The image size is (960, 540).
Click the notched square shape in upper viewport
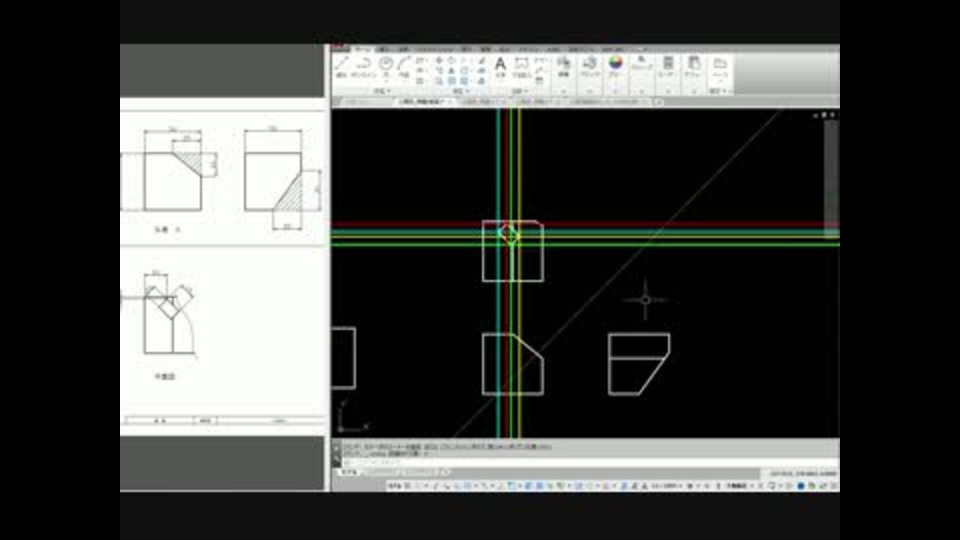click(x=512, y=251)
